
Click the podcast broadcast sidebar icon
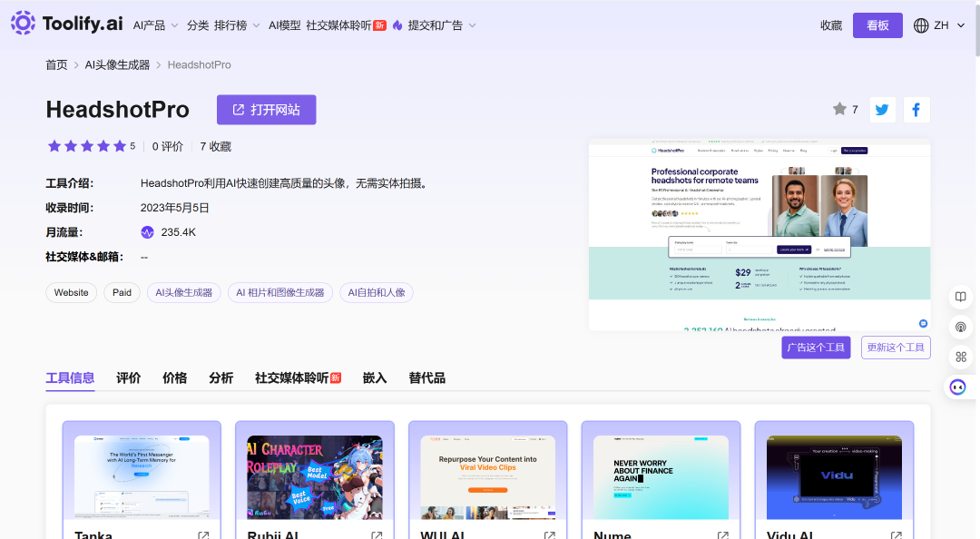961,327
